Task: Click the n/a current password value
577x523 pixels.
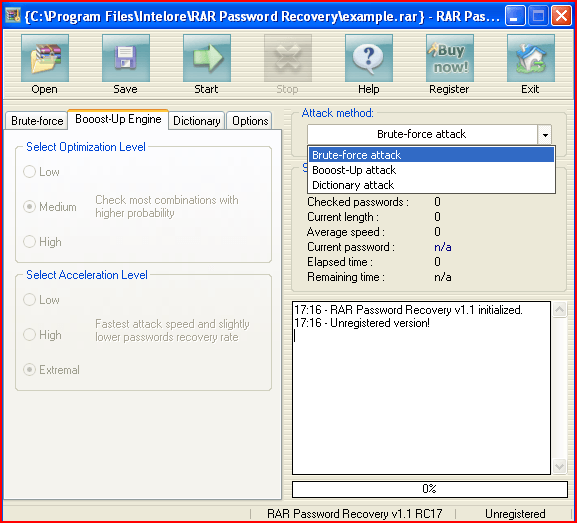Action: click(x=443, y=247)
